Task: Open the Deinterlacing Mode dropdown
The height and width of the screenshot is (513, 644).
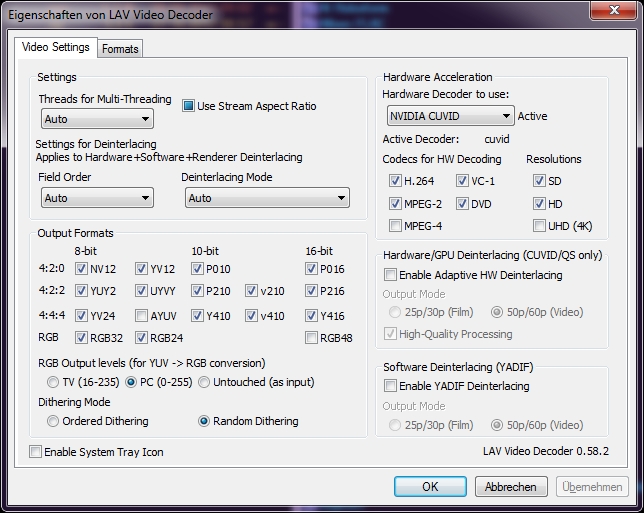Action: tap(267, 198)
